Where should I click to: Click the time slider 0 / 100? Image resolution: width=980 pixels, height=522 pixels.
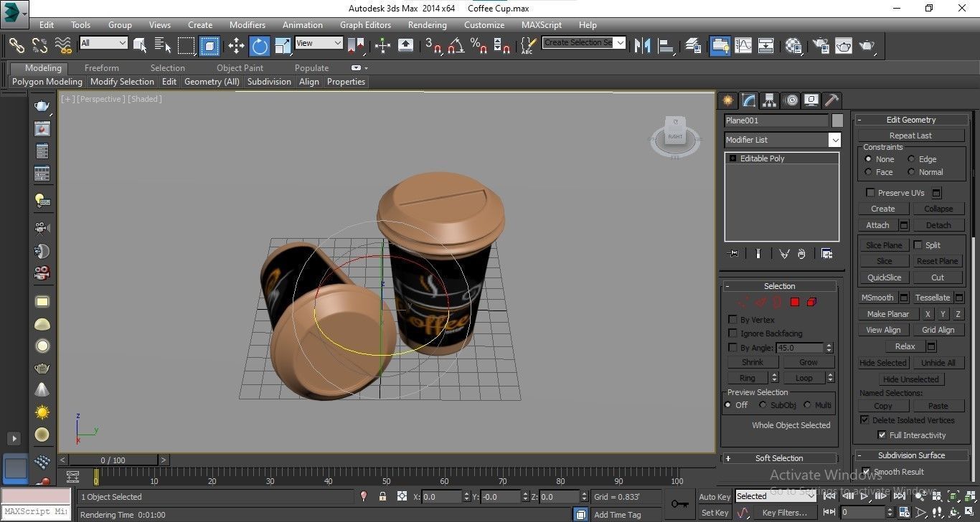[x=113, y=460]
